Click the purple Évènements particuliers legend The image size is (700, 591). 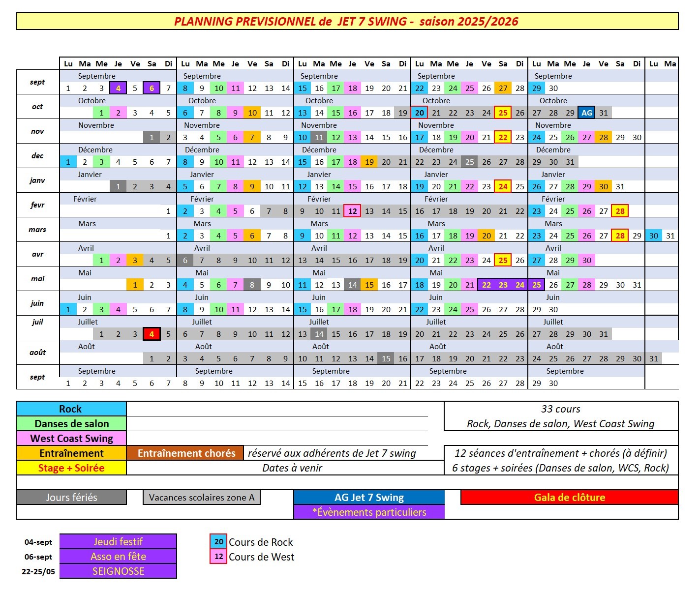(369, 512)
